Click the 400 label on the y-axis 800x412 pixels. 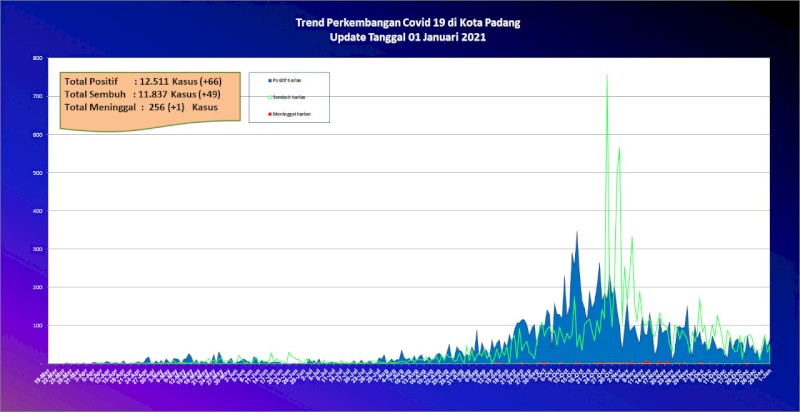(x=38, y=211)
